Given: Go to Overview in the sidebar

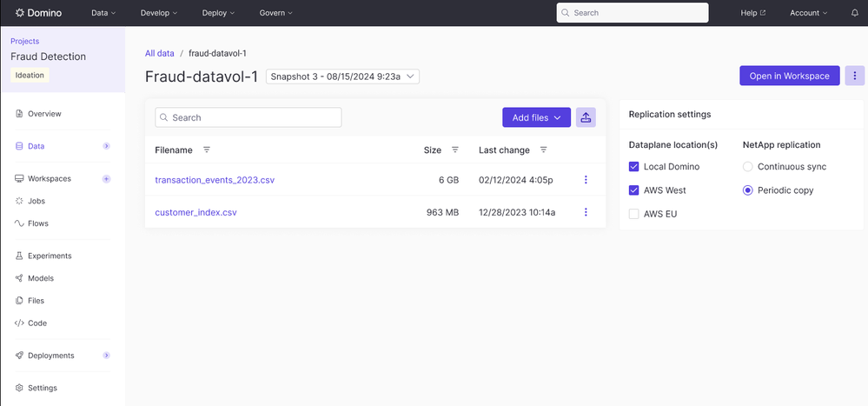Looking at the screenshot, I should click(x=45, y=114).
